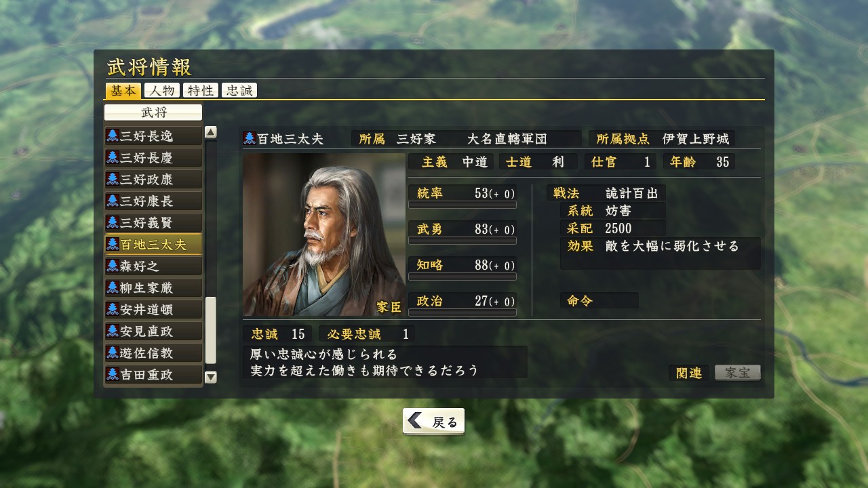Select 安井道頓 in officer list
868x488 pixels.
tap(153, 310)
